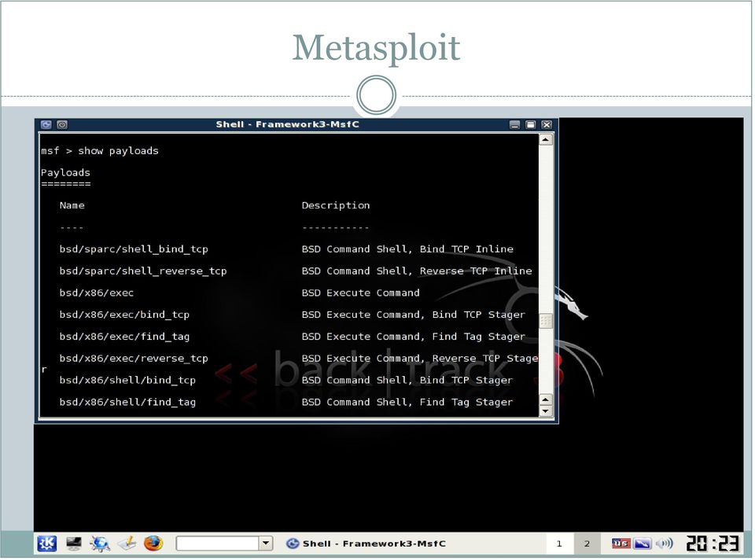The width and height of the screenshot is (755, 560).
Task: Launch Firefox from the taskbar
Action: [153, 543]
